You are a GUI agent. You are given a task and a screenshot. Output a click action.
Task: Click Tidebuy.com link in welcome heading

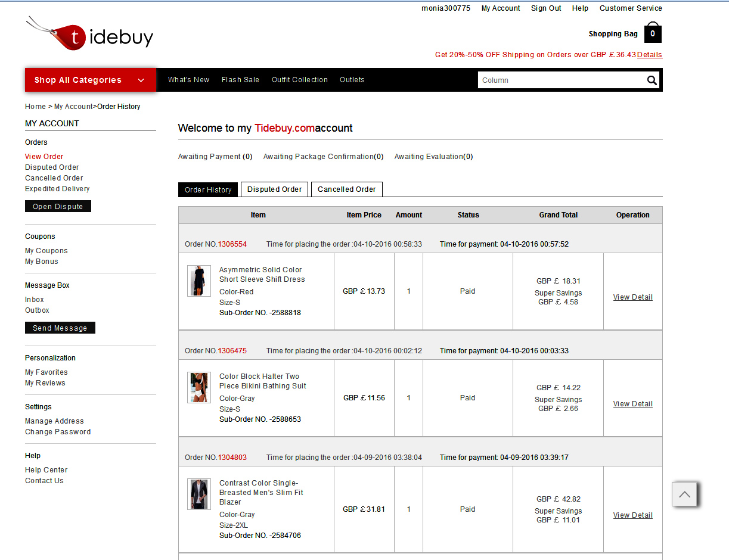[x=285, y=128]
